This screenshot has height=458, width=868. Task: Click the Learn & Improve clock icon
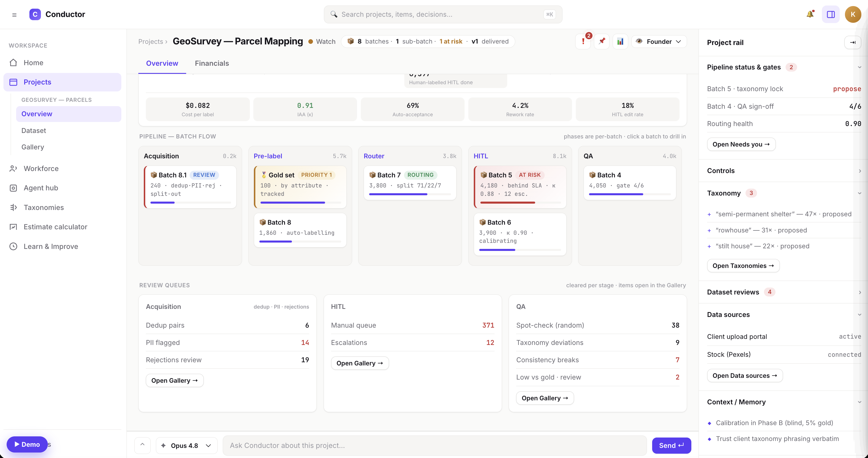(x=13, y=247)
